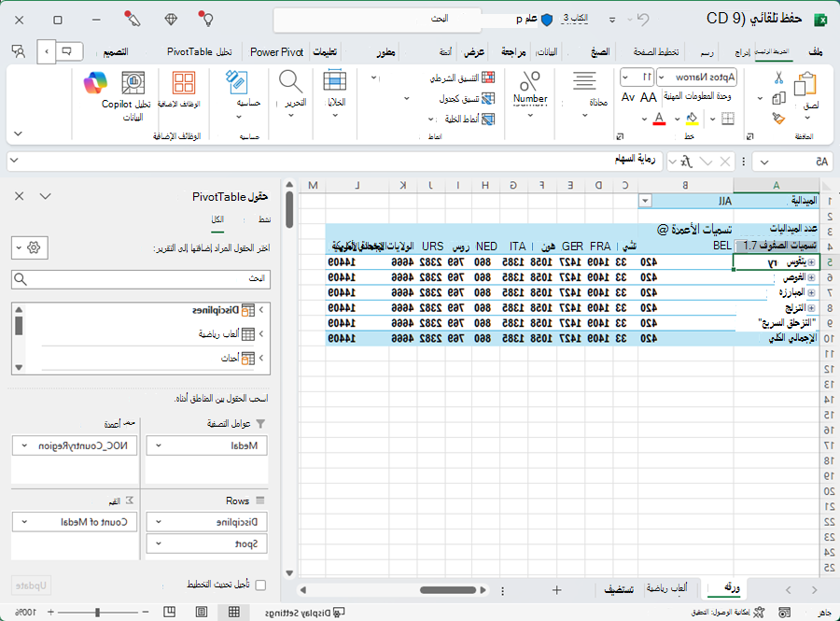This screenshot has width=840, height=621.
Task: Click the Add-ins grid icon
Action: 184,84
